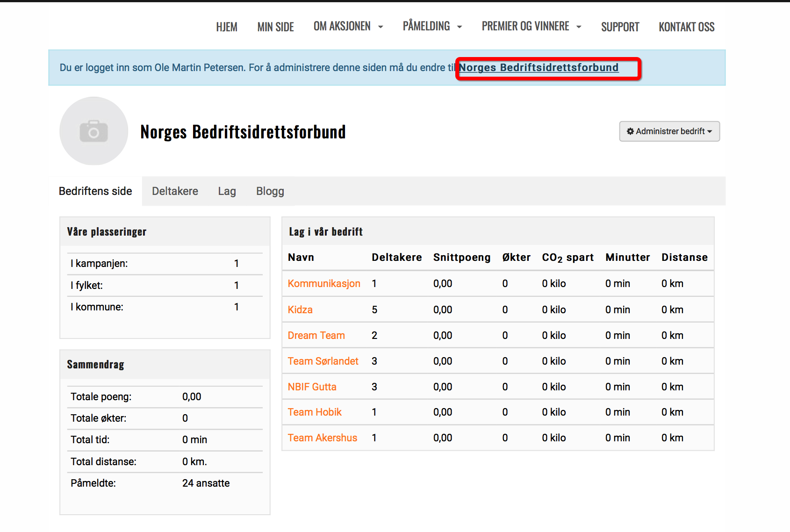The image size is (790, 532).
Task: Click the Total distanse label
Action: [103, 462]
